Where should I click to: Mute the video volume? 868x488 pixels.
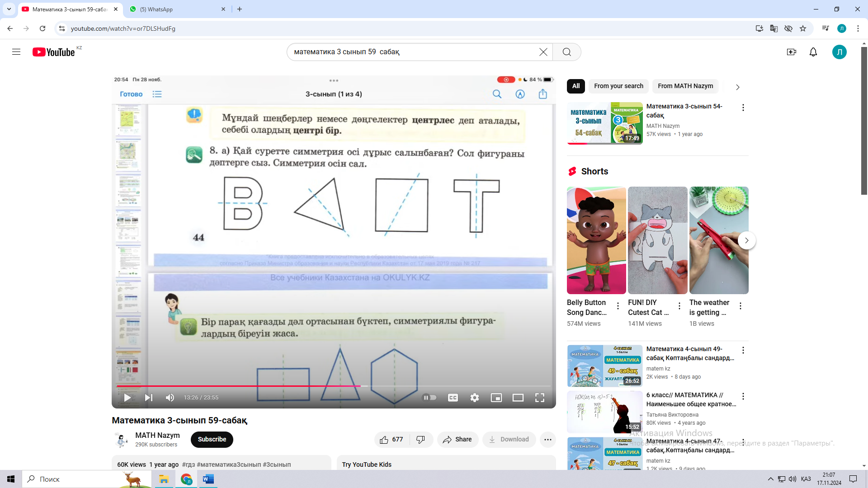(170, 398)
